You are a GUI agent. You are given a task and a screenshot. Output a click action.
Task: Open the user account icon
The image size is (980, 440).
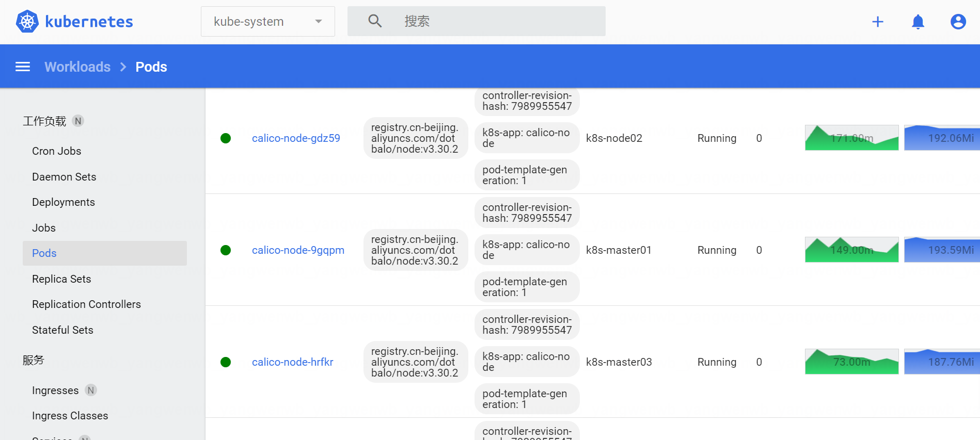pyautogui.click(x=958, y=22)
